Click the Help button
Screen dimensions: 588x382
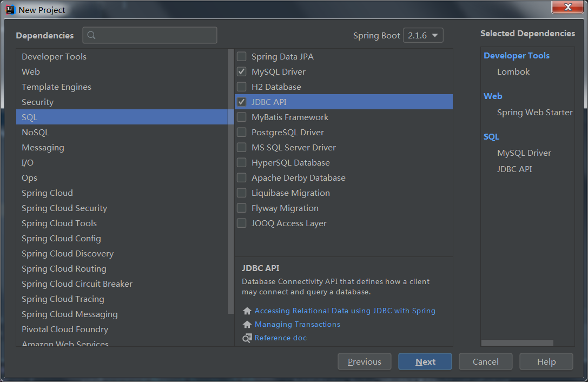546,362
